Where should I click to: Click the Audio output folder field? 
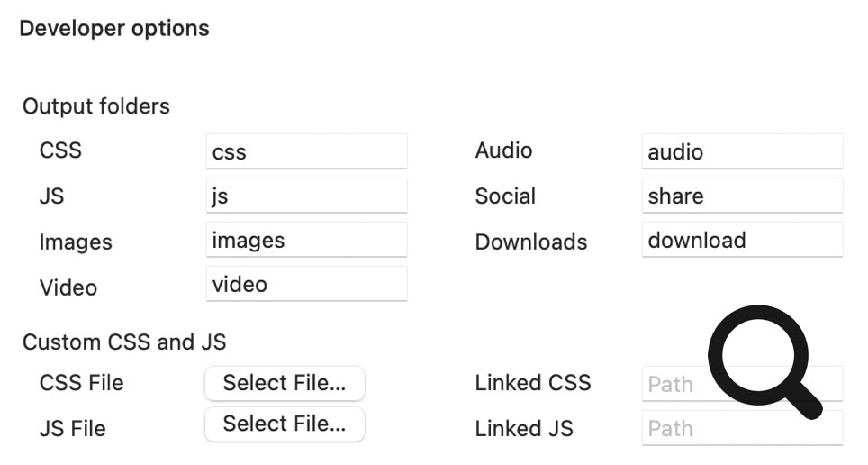[x=742, y=151]
